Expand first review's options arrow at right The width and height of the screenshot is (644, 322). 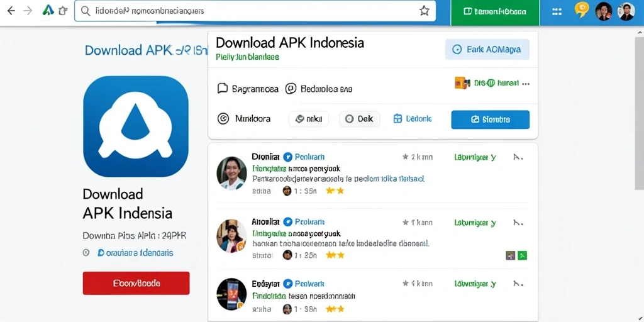pyautogui.click(x=518, y=157)
